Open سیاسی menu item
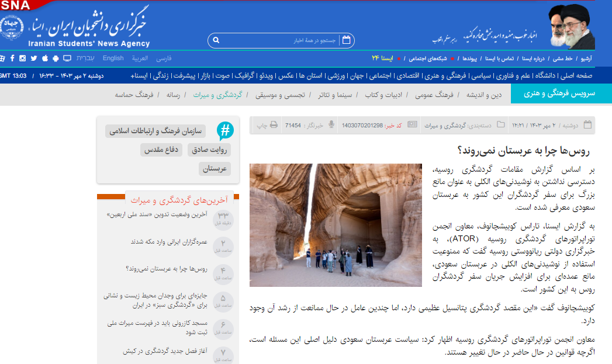This screenshot has height=364, width=612. click(481, 76)
